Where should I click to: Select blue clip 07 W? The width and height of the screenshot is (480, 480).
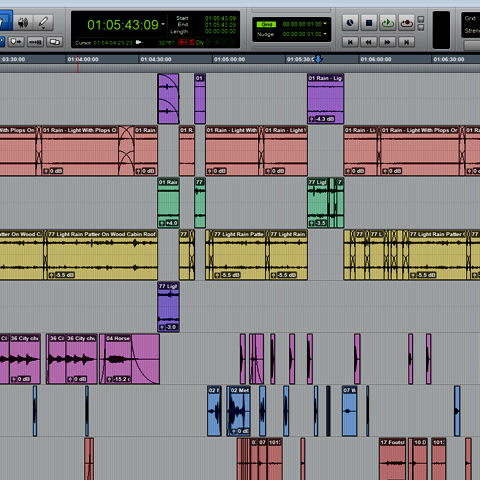(x=349, y=411)
